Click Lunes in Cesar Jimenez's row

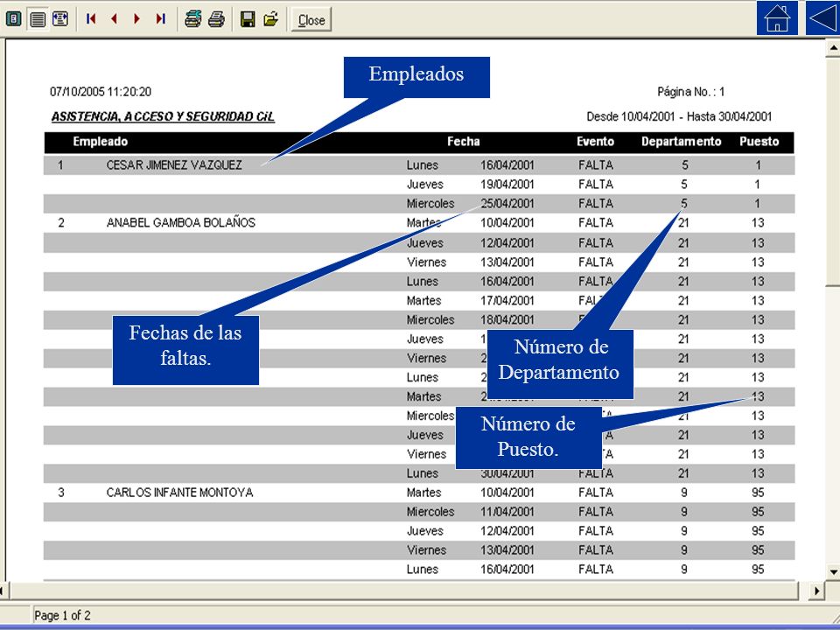[x=422, y=165]
